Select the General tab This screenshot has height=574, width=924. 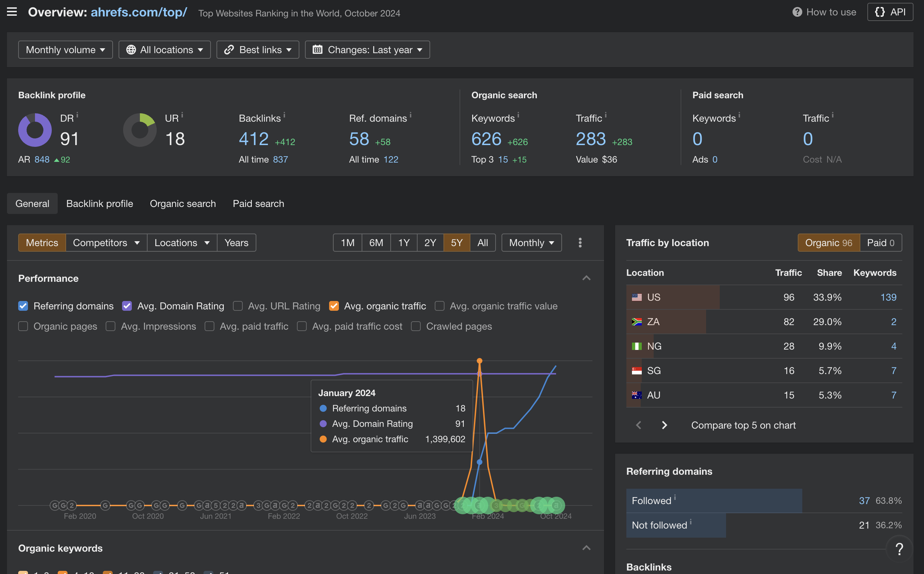click(32, 203)
